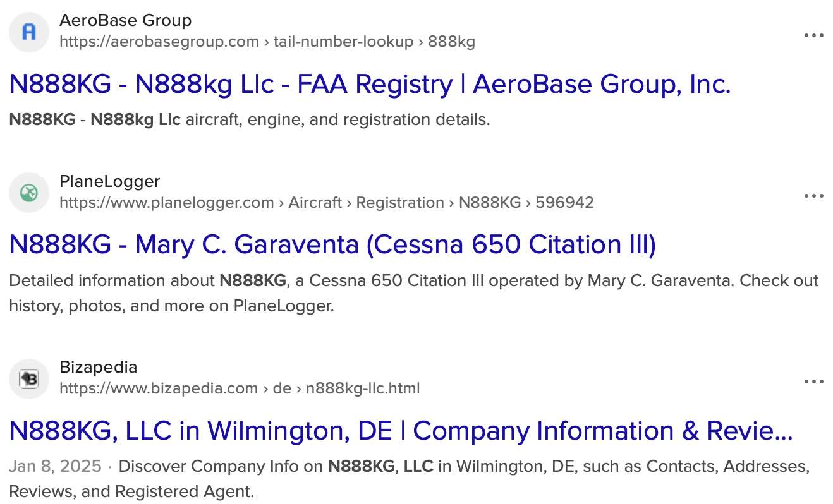
Task: Open the PlaneLogger result options menu
Action: click(813, 196)
